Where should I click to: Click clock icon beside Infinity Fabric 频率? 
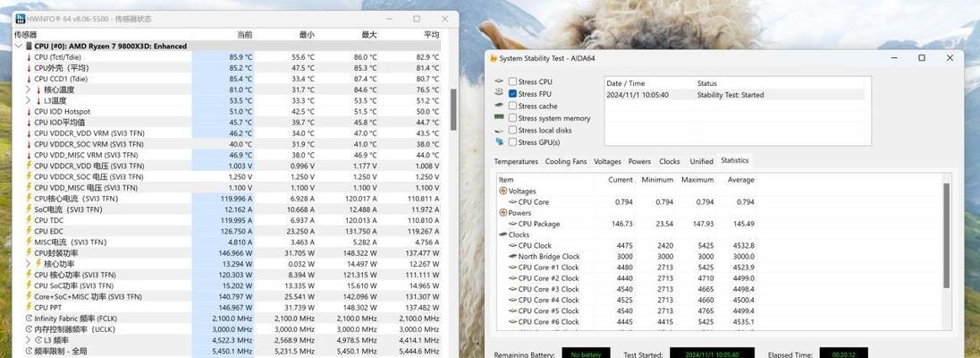pos(29,318)
